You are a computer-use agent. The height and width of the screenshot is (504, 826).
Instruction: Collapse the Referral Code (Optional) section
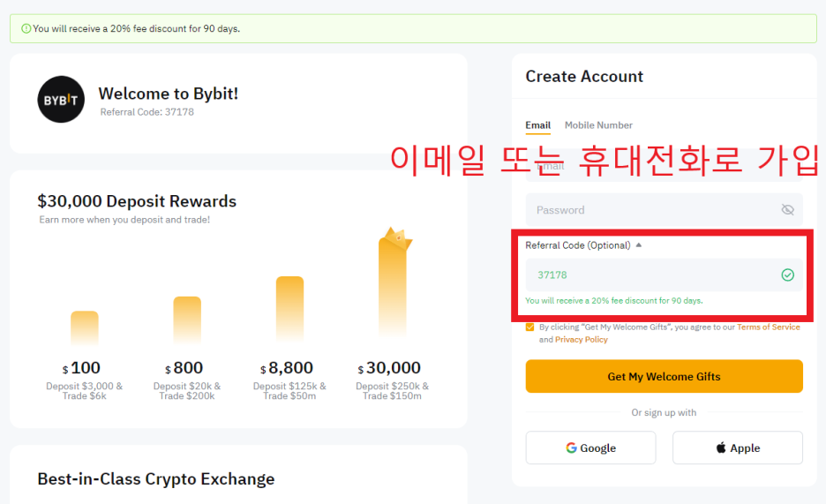coord(638,245)
